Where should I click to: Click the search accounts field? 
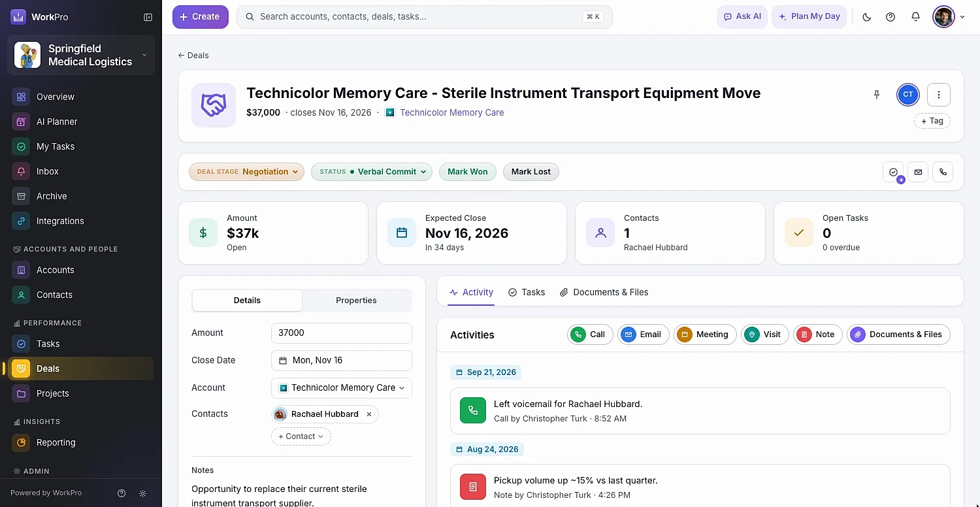[x=425, y=17]
